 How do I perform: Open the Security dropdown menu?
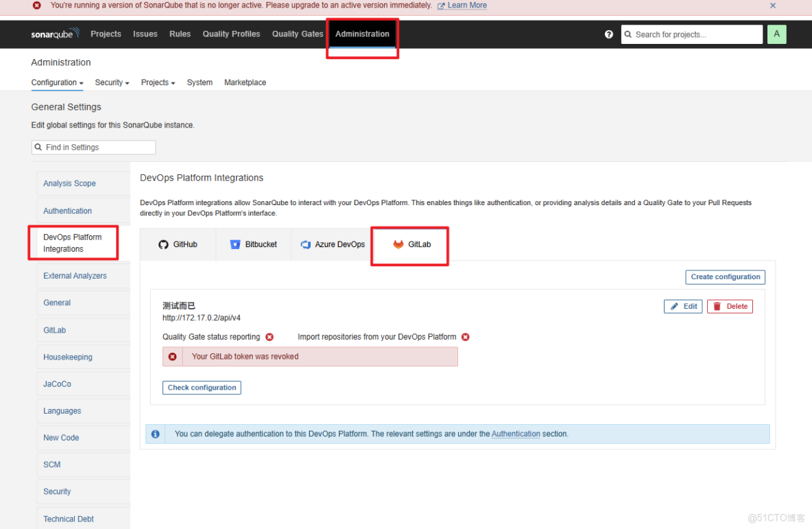click(x=111, y=82)
